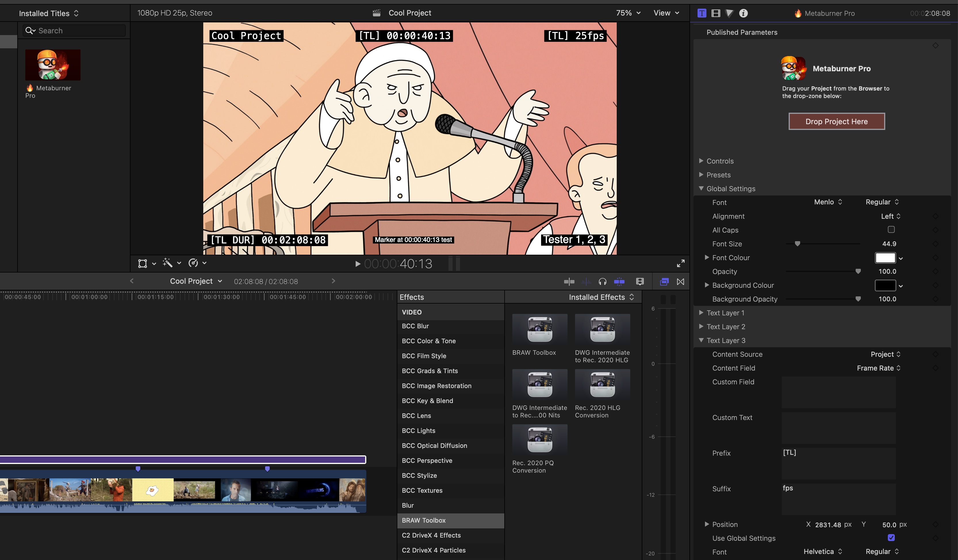Click the Drop Project Here button

pos(836,122)
